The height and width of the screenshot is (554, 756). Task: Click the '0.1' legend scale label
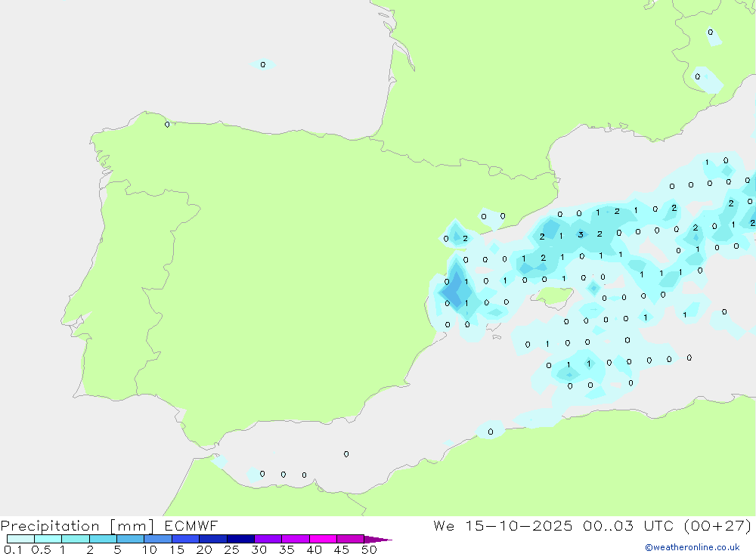tap(13, 549)
